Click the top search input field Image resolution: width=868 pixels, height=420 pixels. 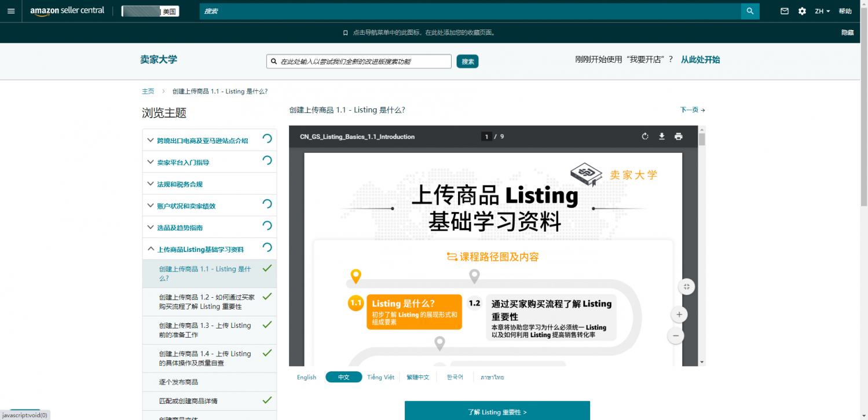coord(470,11)
